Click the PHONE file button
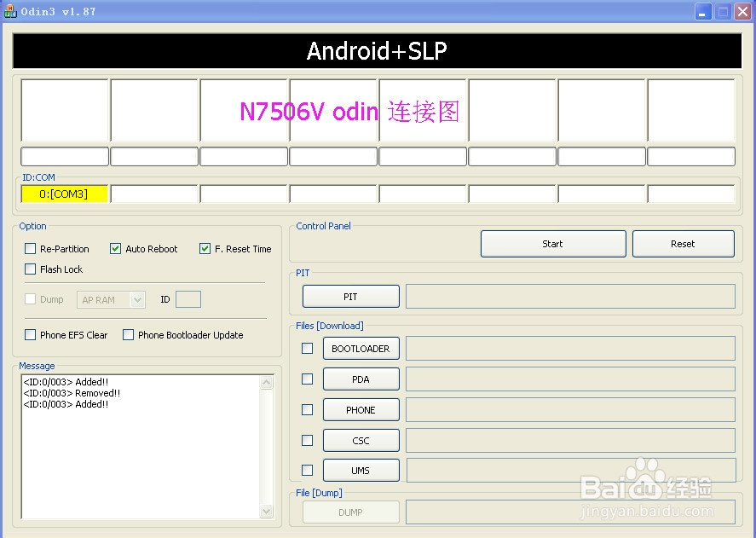 pos(361,409)
